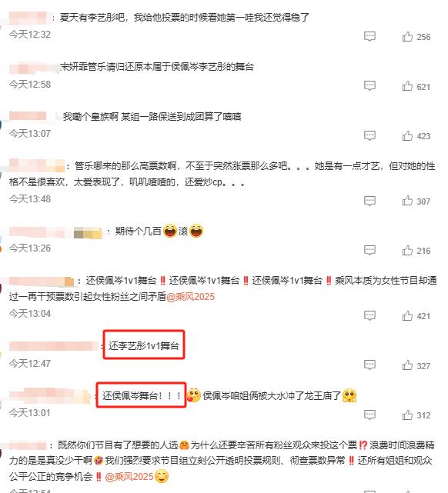Open reply icon for 12:58 comment
The image size is (448, 493).
(x=369, y=86)
